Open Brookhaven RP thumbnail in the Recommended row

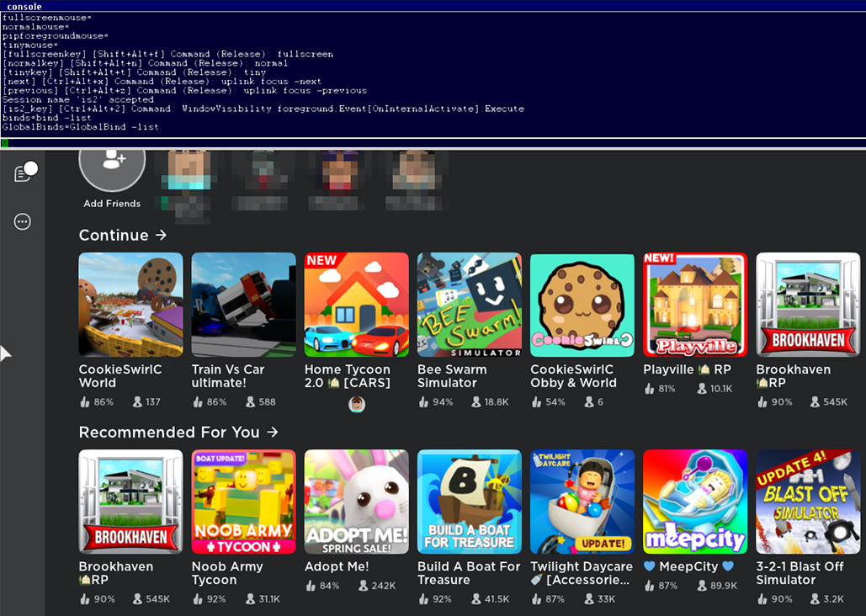click(x=131, y=502)
